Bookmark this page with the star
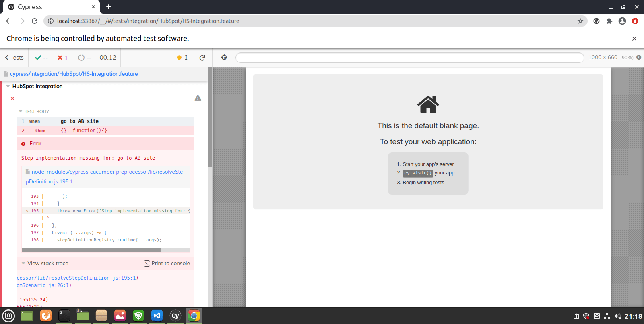The width and height of the screenshot is (644, 324). click(x=580, y=21)
